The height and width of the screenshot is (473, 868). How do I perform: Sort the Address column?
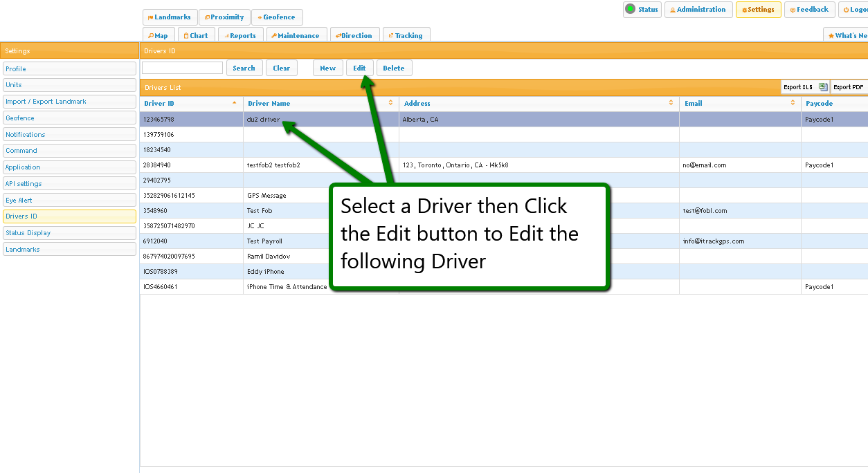point(671,103)
